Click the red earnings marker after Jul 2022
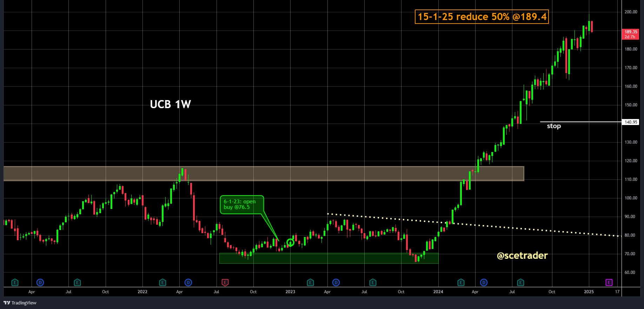This screenshot has height=309, width=644. (x=225, y=282)
